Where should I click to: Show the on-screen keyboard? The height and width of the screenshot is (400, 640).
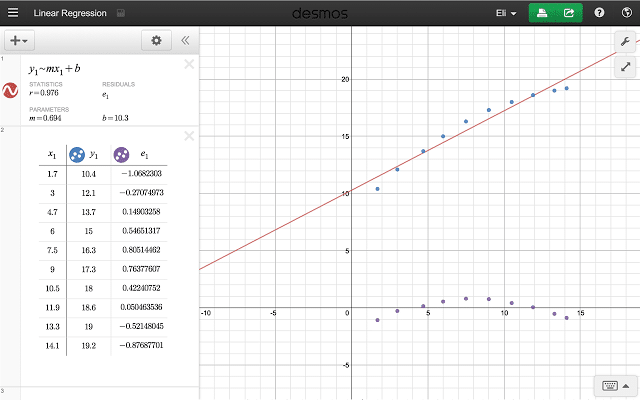616,386
